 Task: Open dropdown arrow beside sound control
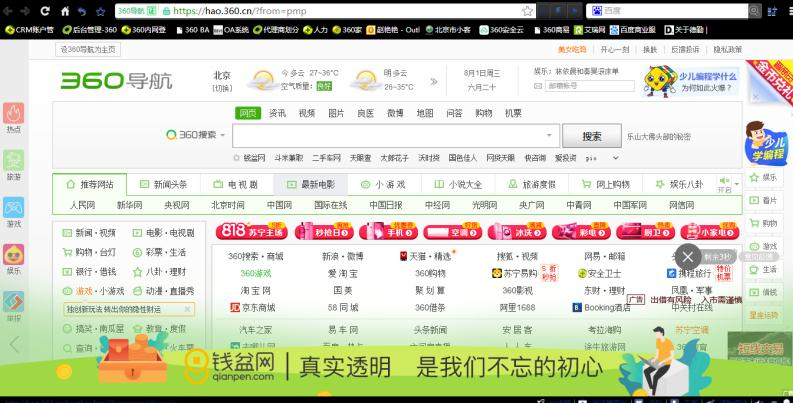point(737,184)
